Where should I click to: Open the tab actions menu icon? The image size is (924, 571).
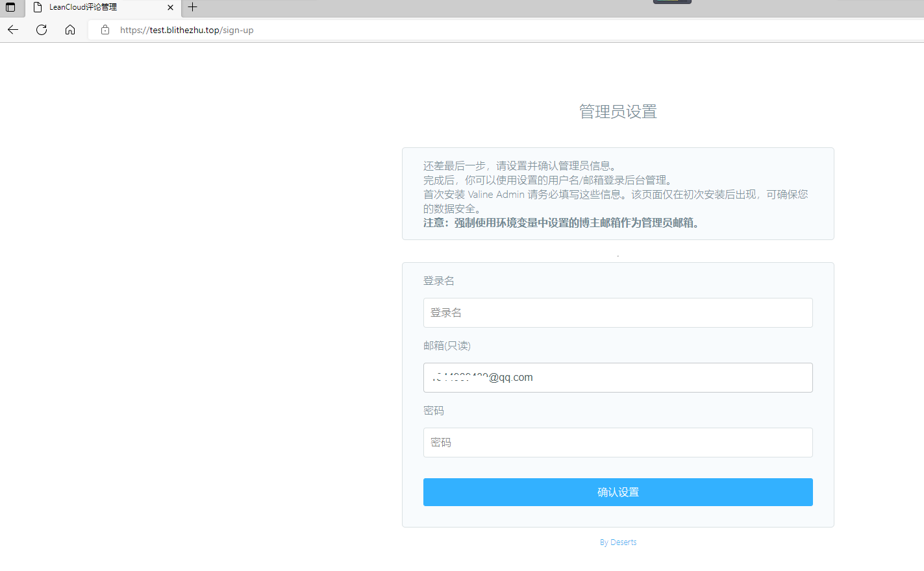click(x=10, y=8)
